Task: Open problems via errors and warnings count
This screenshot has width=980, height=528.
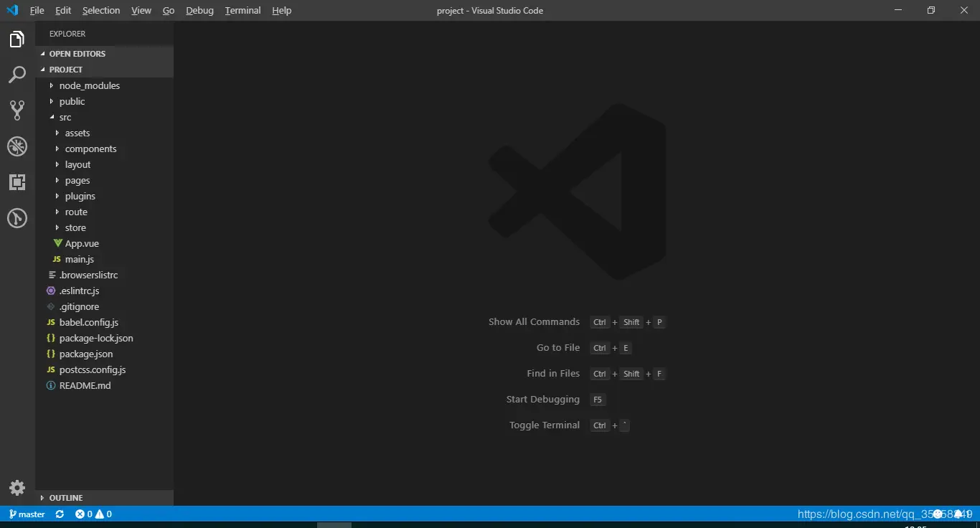Action: 93,514
